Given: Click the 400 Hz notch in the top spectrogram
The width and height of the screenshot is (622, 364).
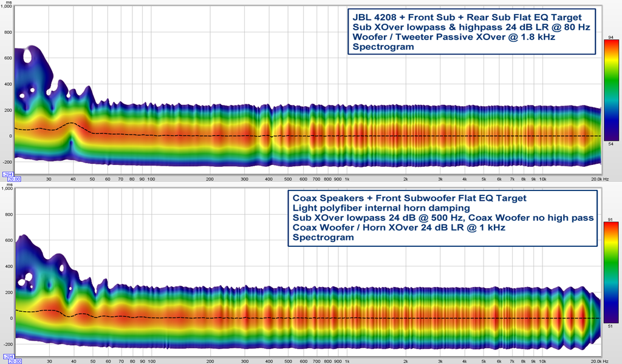Looking at the screenshot, I should tap(268, 135).
